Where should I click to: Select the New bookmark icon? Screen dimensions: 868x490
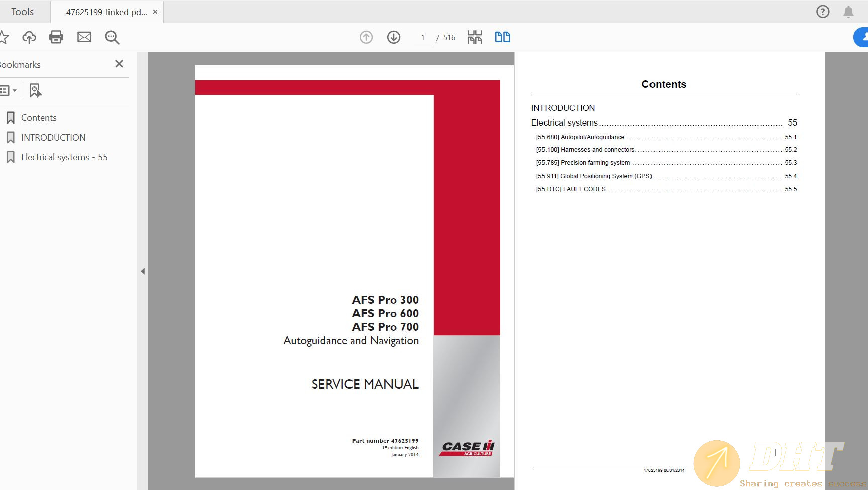tap(34, 91)
